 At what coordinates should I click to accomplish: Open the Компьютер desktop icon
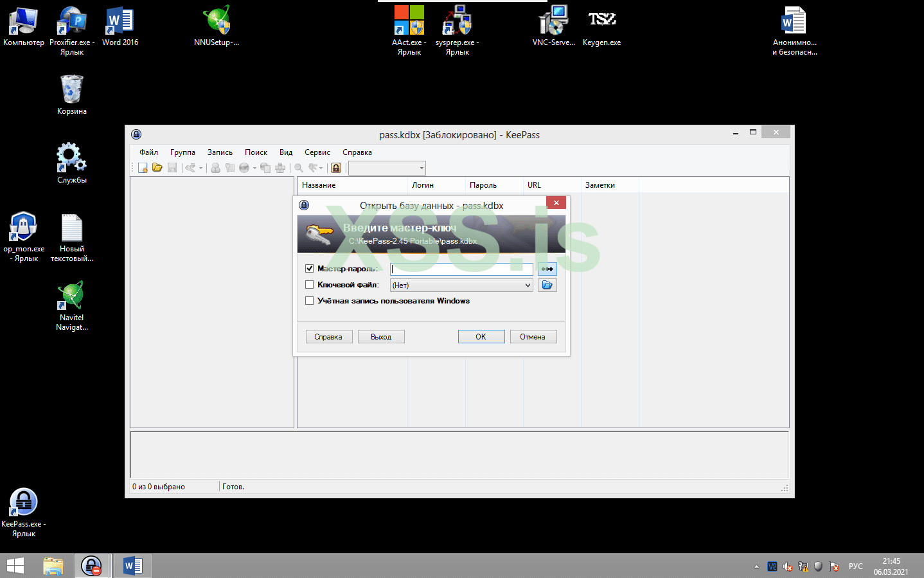pos(24,26)
